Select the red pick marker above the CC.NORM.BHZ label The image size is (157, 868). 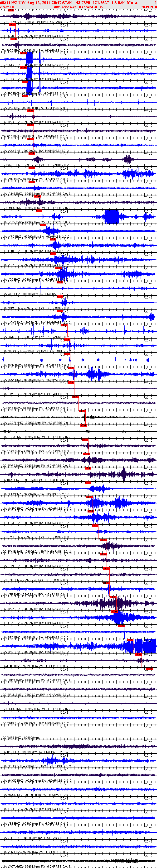[x=11, y=10]
